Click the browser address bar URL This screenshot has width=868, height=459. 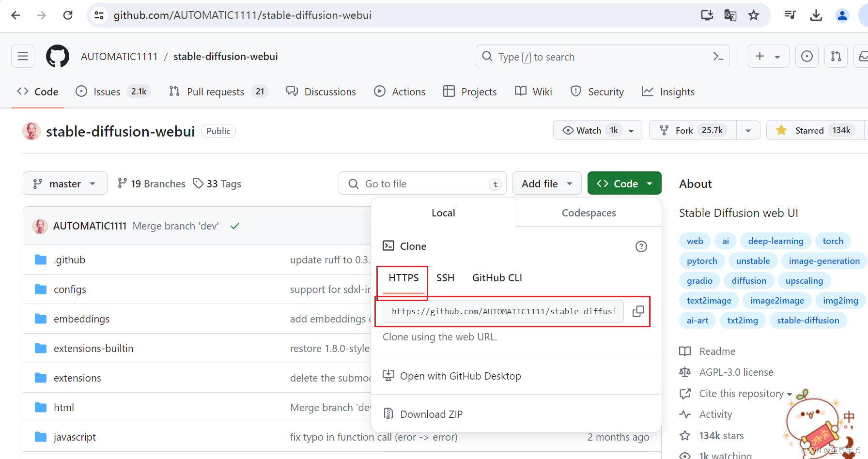[243, 15]
